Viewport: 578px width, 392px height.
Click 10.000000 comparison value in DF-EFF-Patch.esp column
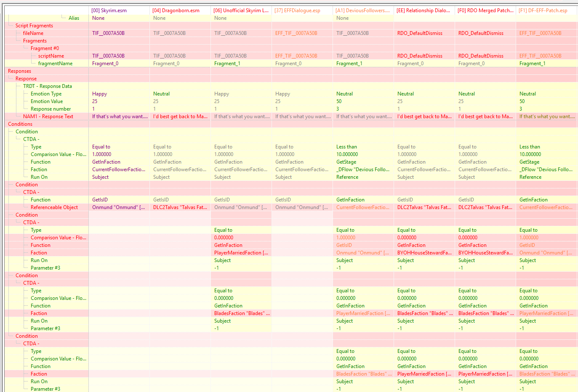pyautogui.click(x=530, y=154)
